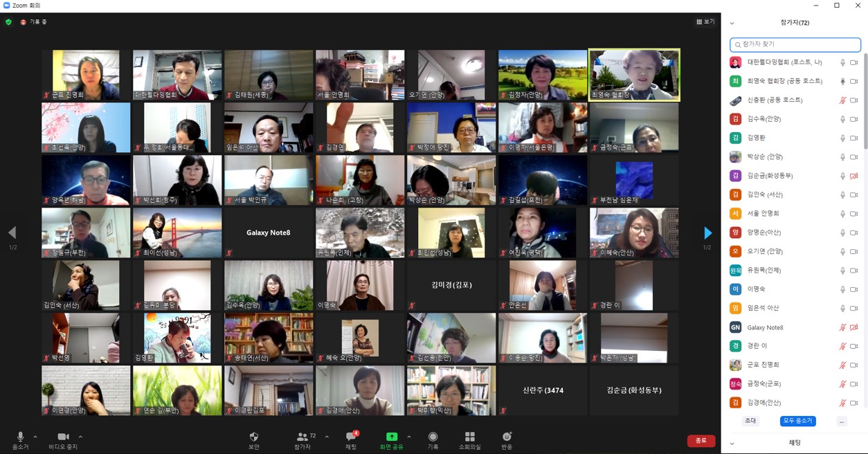Open the 참가자 participants icon in toolbar
The width and height of the screenshot is (868, 454).
click(302, 437)
